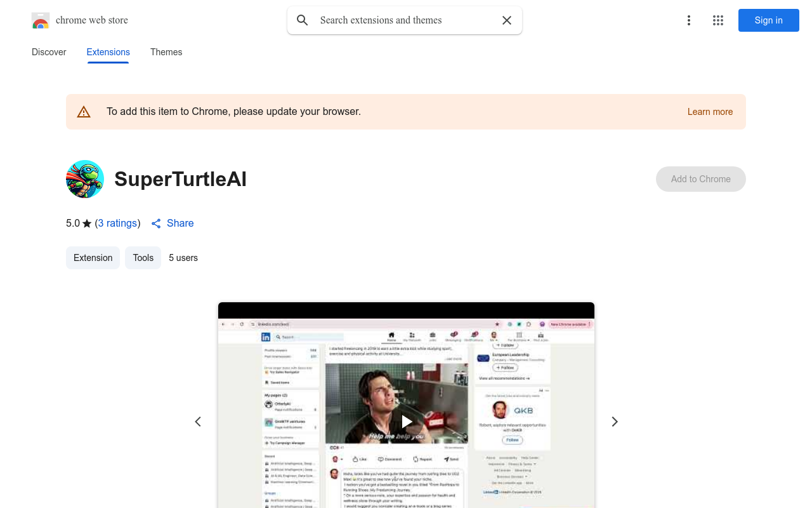
Task: Open the 3 ratings link
Action: 118,224
